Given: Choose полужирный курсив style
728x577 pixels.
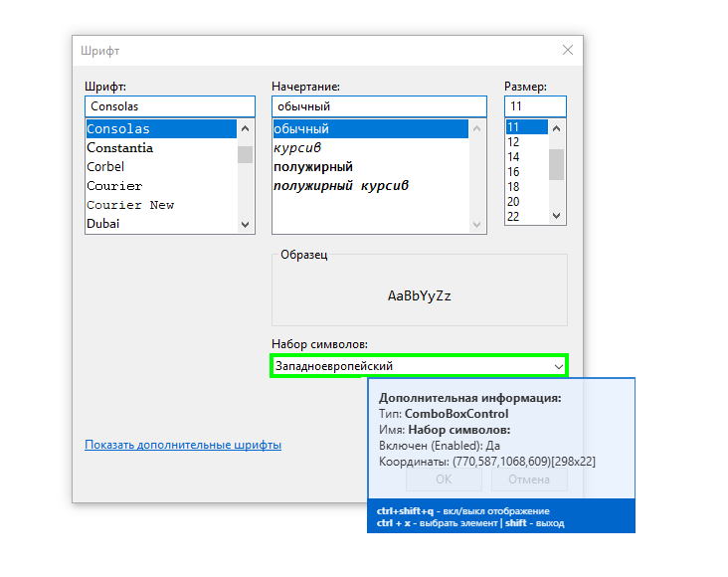Looking at the screenshot, I should click(x=341, y=186).
